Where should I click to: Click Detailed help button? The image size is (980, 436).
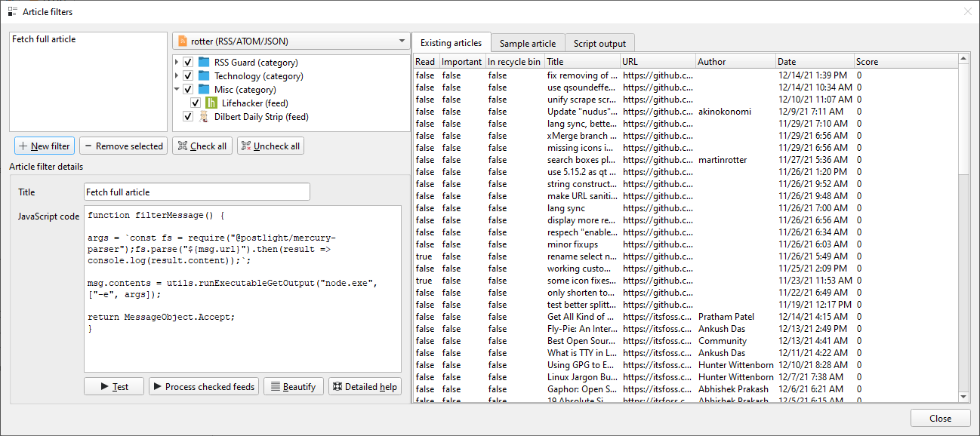point(365,387)
